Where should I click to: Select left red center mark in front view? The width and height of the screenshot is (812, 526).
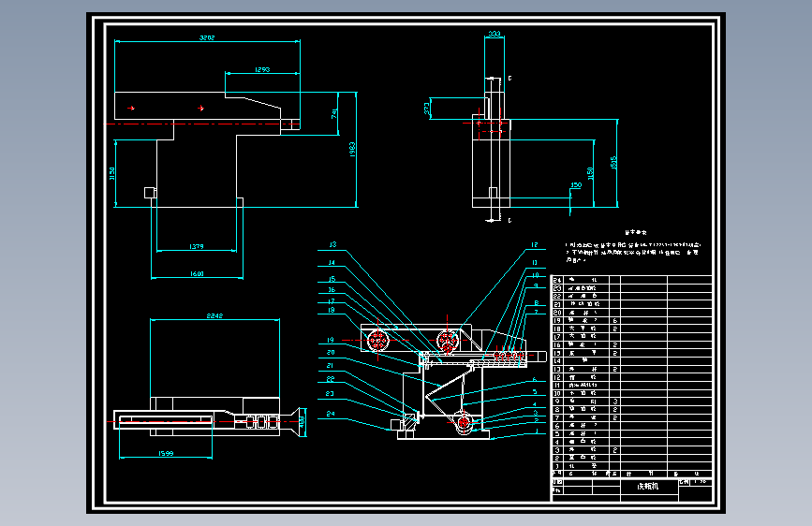tap(131, 108)
